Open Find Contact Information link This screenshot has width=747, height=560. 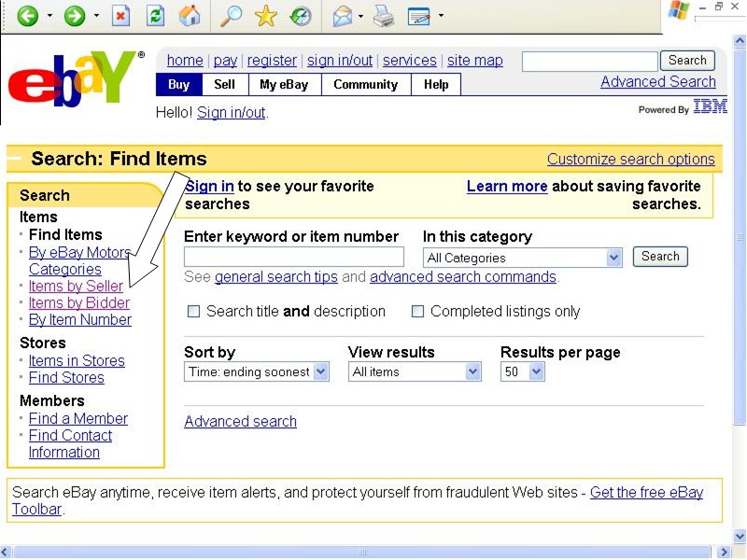tap(71, 444)
